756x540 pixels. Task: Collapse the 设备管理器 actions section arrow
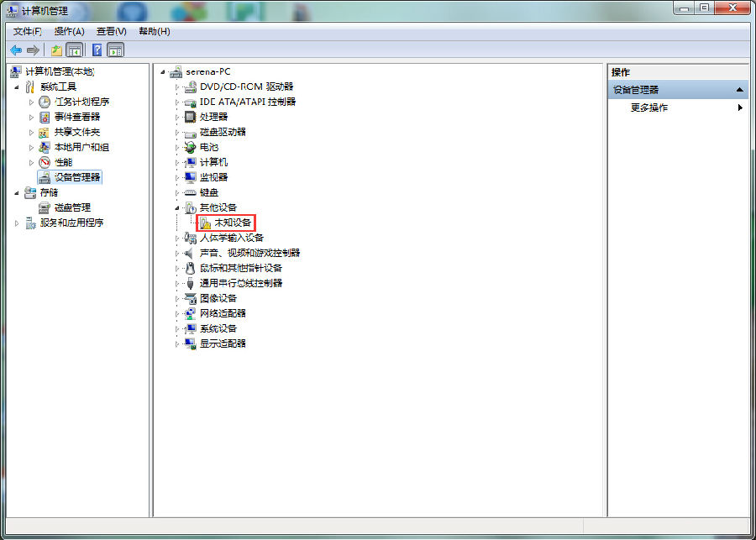[739, 90]
